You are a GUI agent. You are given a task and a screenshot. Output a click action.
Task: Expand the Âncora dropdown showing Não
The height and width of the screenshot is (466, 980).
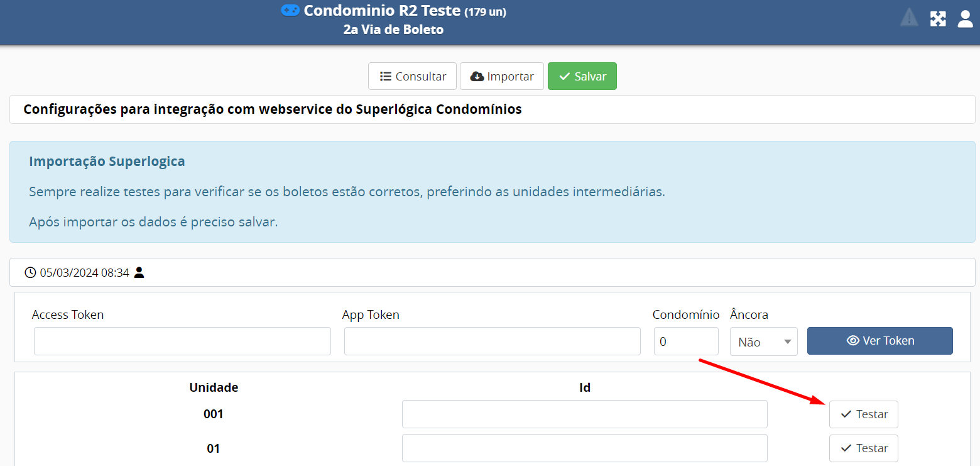pyautogui.click(x=764, y=341)
